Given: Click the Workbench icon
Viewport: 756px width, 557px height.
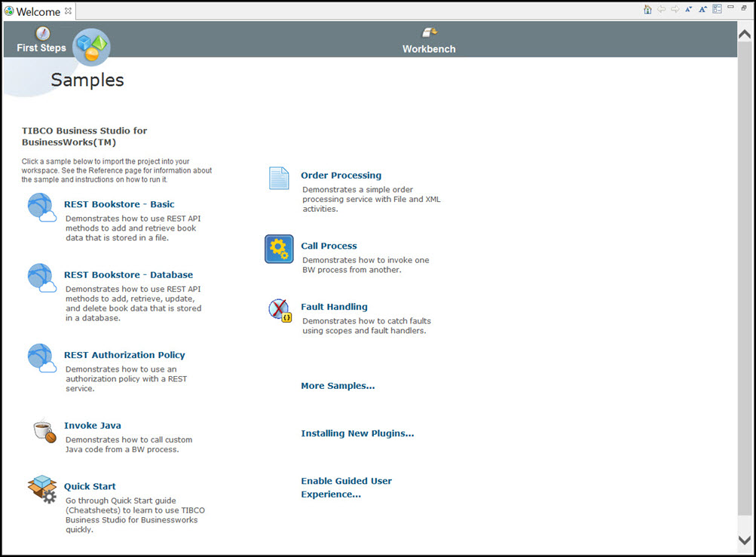Looking at the screenshot, I should click(x=429, y=32).
